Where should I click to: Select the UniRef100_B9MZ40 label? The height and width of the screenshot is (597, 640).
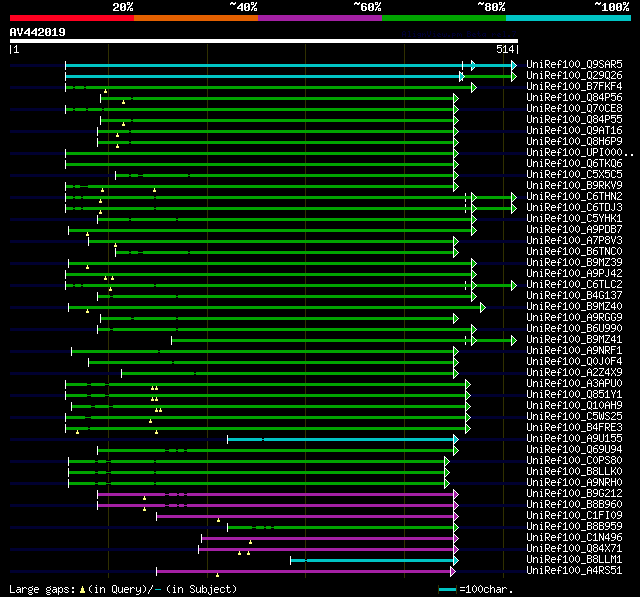point(574,307)
